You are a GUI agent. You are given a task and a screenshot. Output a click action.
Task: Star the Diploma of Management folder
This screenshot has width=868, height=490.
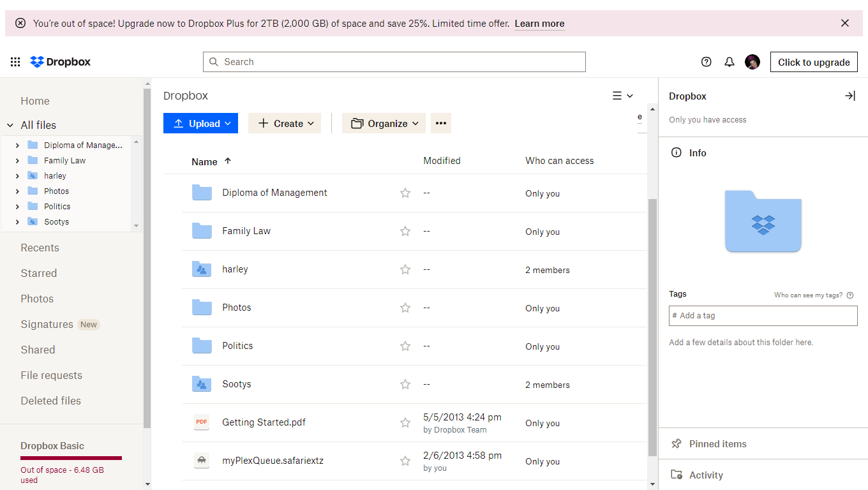pyautogui.click(x=405, y=193)
